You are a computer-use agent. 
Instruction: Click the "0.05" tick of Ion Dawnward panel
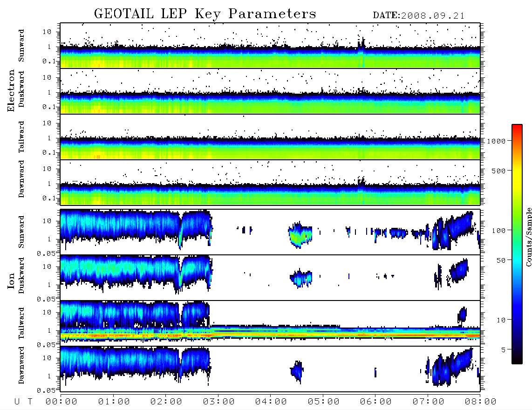pos(46,390)
